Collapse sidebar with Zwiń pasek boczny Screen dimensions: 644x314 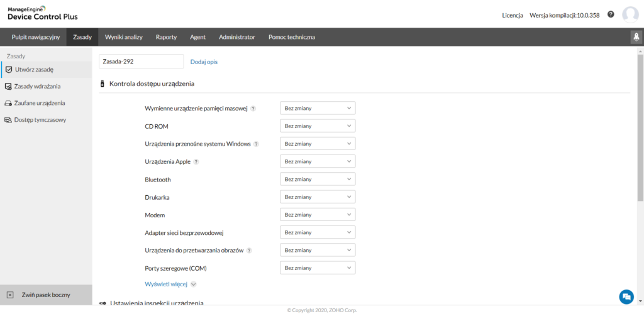click(x=45, y=295)
